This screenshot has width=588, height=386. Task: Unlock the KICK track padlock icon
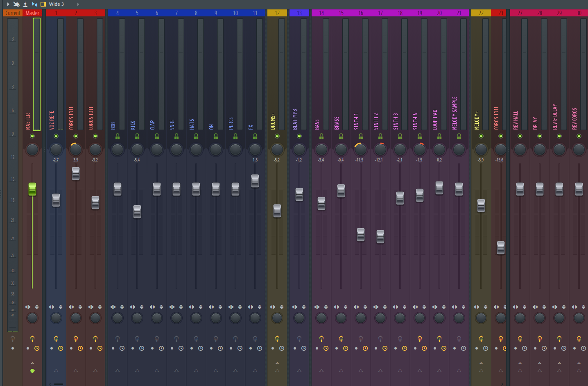(x=137, y=136)
